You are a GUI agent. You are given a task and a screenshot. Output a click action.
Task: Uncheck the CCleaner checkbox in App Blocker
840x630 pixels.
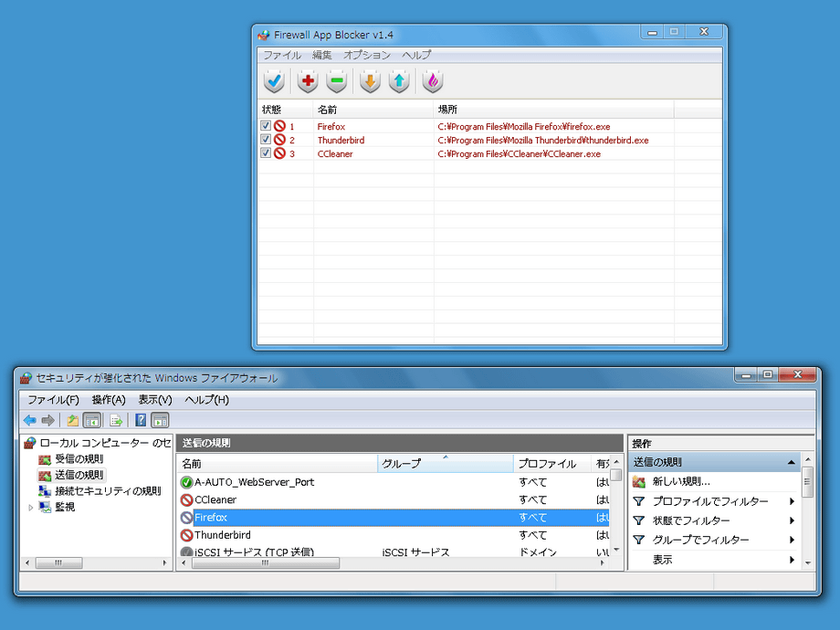(265, 152)
